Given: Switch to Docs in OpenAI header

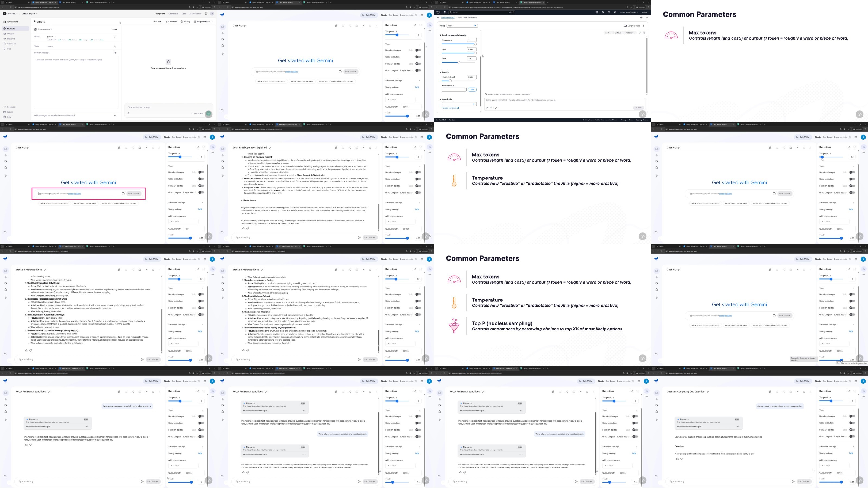Looking at the screenshot, I should tap(184, 14).
